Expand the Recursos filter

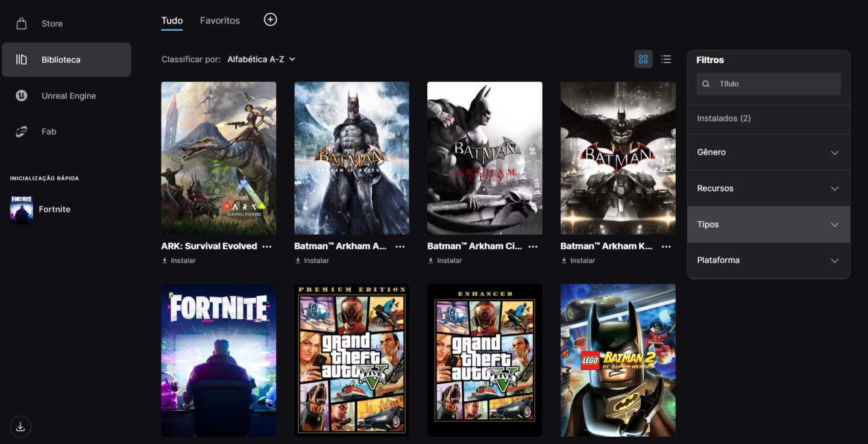coord(769,189)
